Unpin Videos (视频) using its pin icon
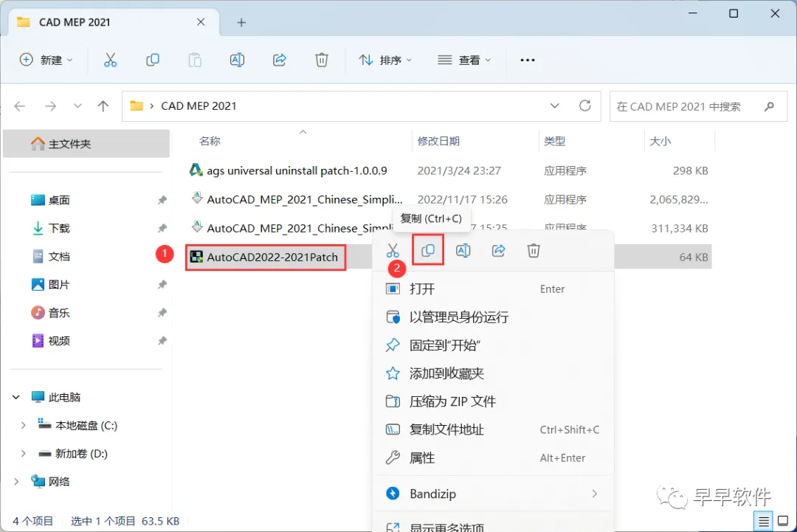Image resolution: width=797 pixels, height=532 pixels. pyautogui.click(x=162, y=341)
